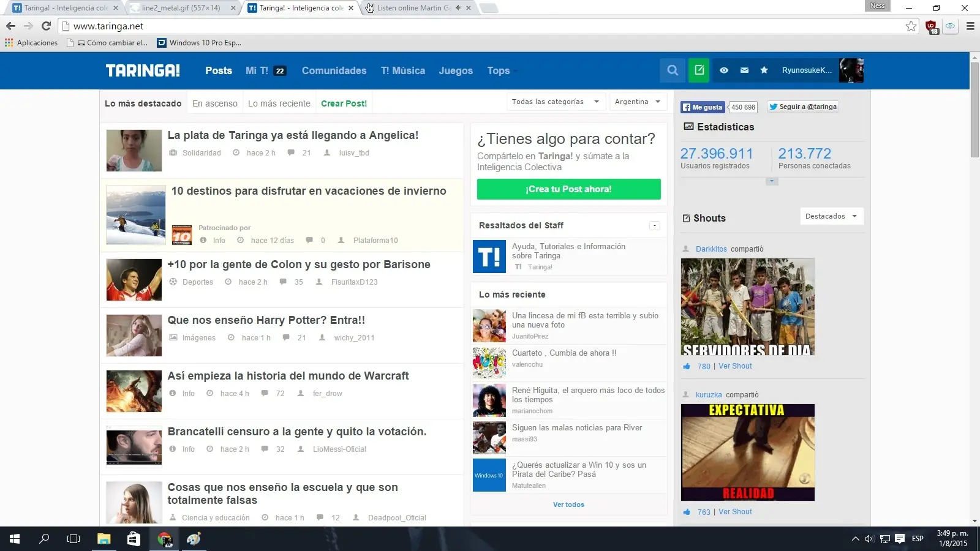Screen dimensions: 980x551
Task: Open T! Música
Action: (403, 70)
